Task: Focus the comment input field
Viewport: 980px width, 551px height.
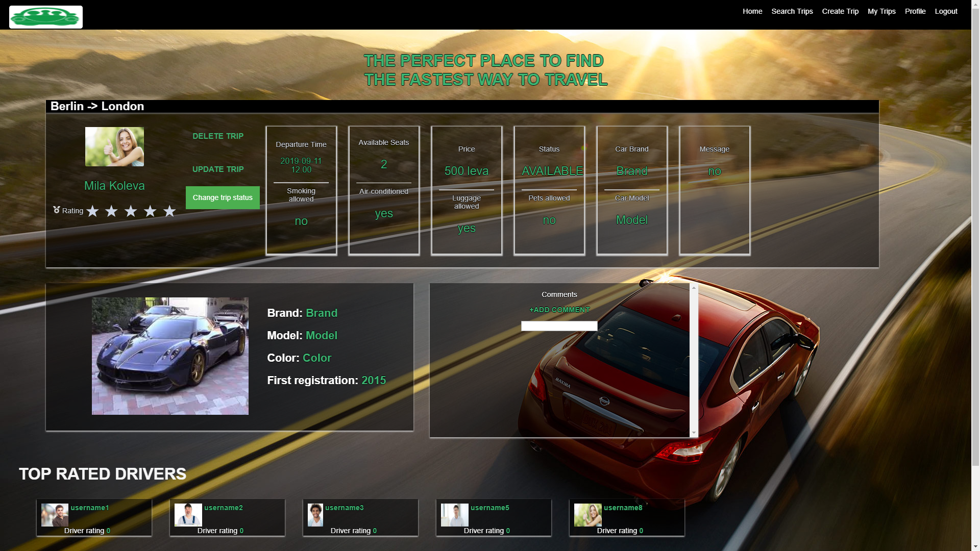Action: tap(559, 326)
